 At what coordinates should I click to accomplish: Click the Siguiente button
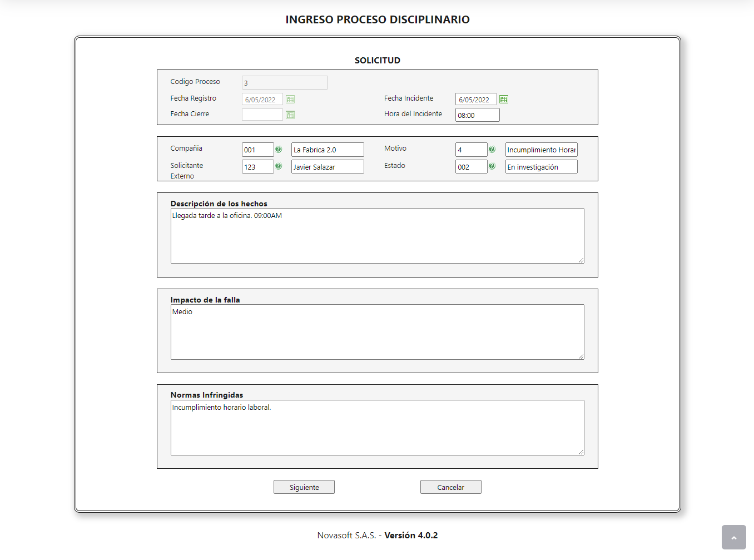click(304, 487)
